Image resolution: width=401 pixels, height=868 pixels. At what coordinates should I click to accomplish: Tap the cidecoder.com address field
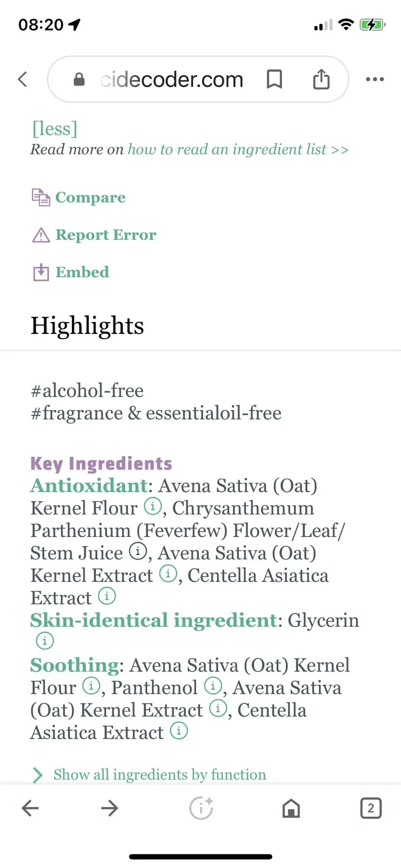[172, 79]
